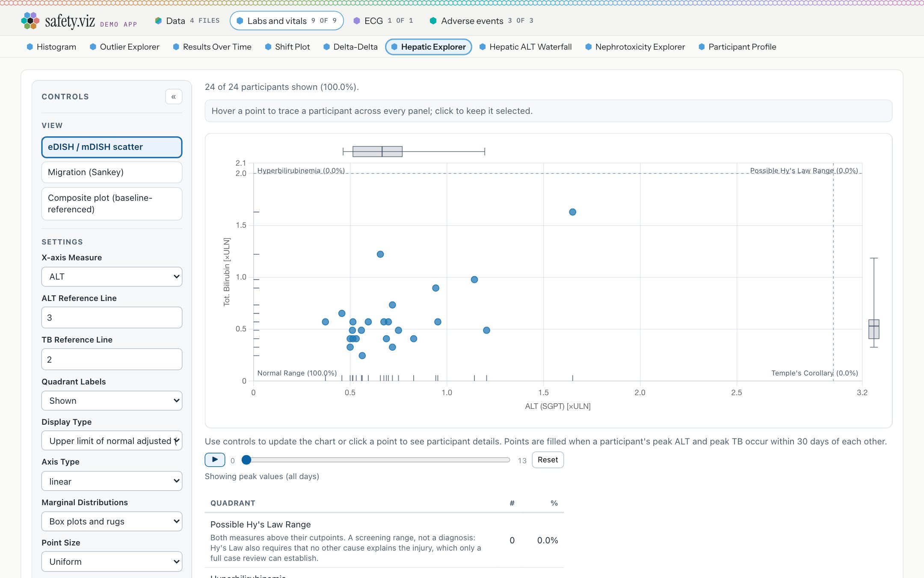The image size is (924, 578).
Task: Open the Delta-Delta chart
Action: click(x=350, y=47)
